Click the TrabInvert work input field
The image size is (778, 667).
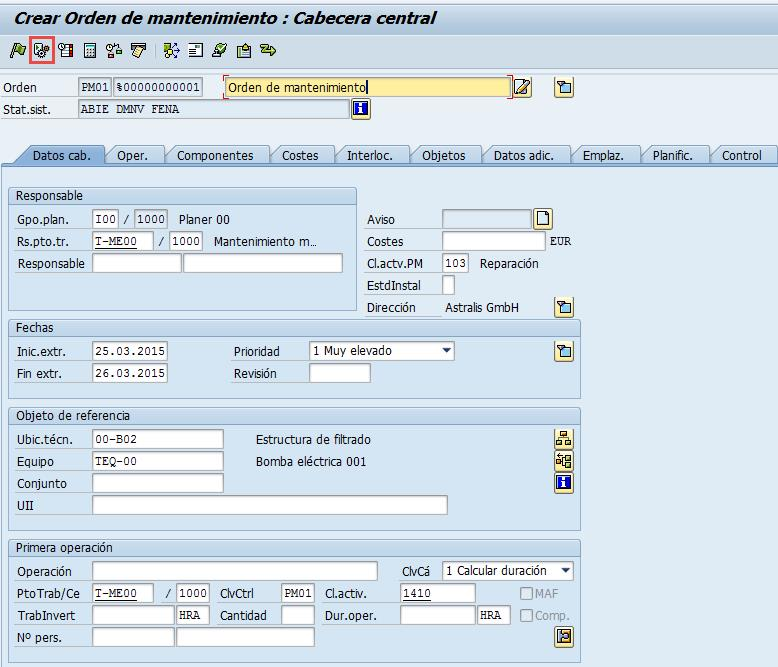coord(133,615)
